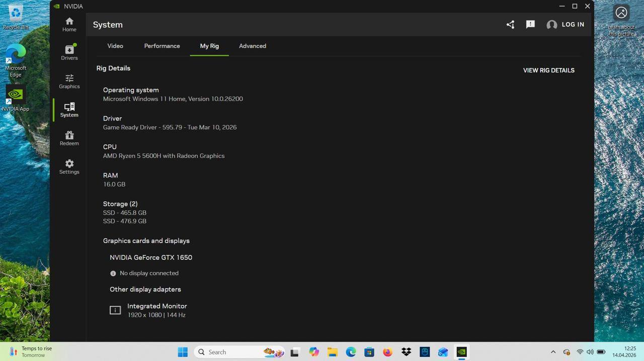Click the Windows 11 Home version text
The image size is (644, 361).
173,99
